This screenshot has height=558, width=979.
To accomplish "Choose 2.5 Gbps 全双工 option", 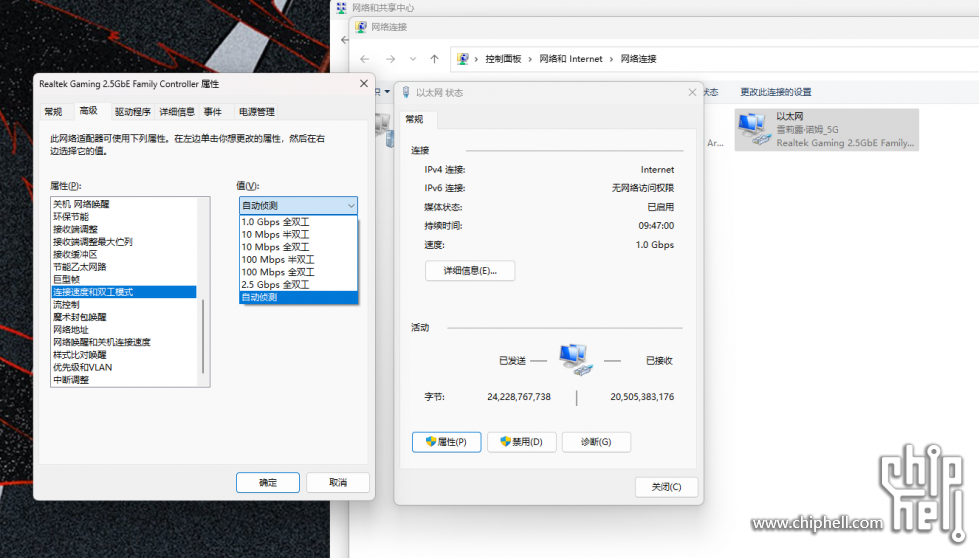I will (x=298, y=284).
